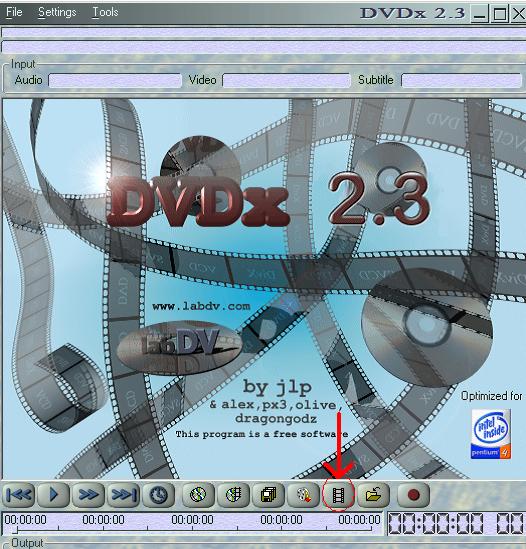The height and width of the screenshot is (549, 526).
Task: Click the timeline slider handle
Action: coord(16,531)
